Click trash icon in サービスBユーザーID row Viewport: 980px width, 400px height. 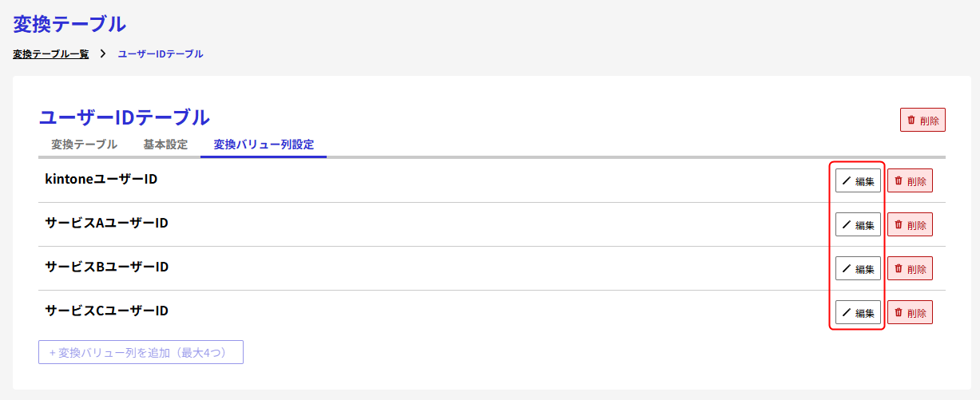pyautogui.click(x=899, y=269)
